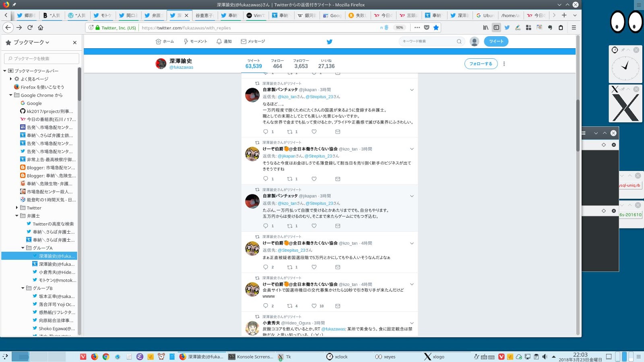Reply to first 自家製パンチェッタ tweet
Image resolution: width=644 pixels, height=362 pixels.
[x=266, y=132]
